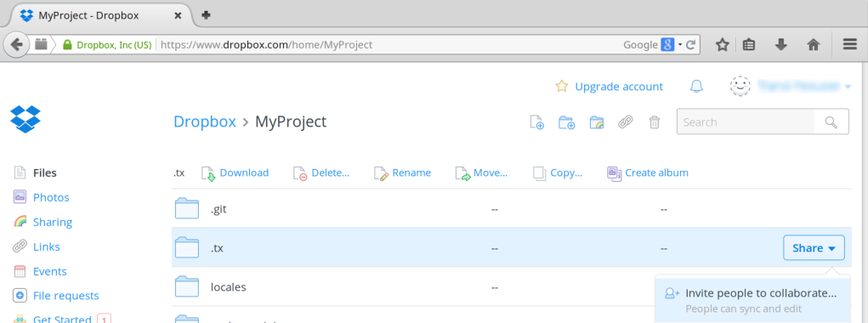Navigate to Dropbox root breadcrumb
Image resolution: width=868 pixels, height=323 pixels.
click(205, 122)
